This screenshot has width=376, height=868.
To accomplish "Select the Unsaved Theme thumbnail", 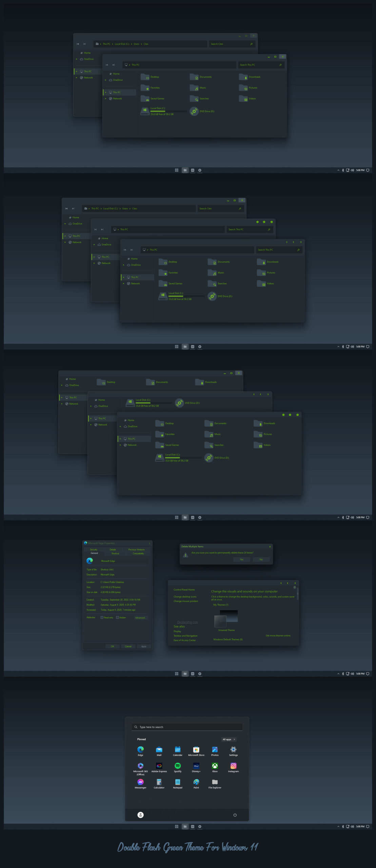I will pos(226,619).
